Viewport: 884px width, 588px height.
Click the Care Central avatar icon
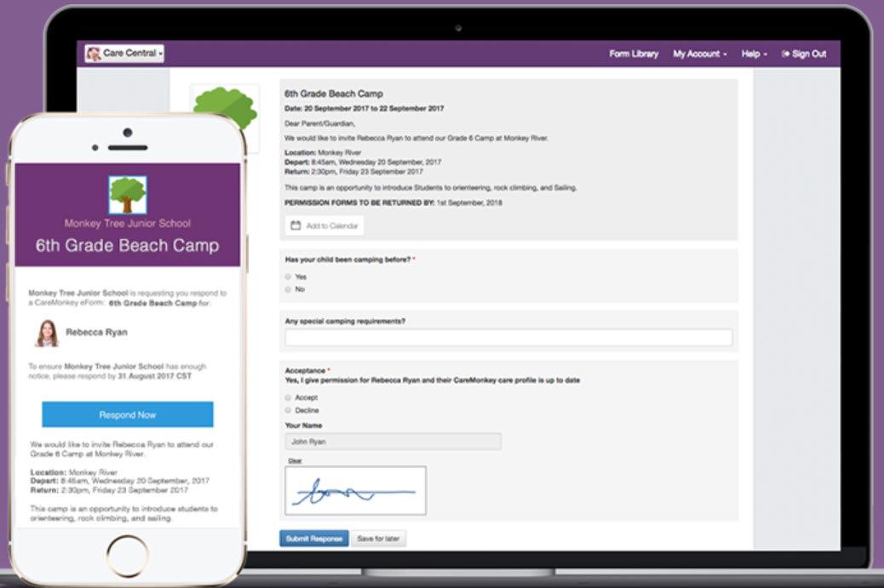[x=93, y=54]
